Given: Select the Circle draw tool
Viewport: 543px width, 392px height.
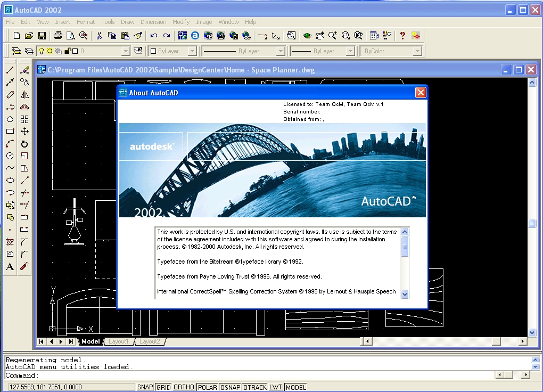Looking at the screenshot, I should click(10, 156).
